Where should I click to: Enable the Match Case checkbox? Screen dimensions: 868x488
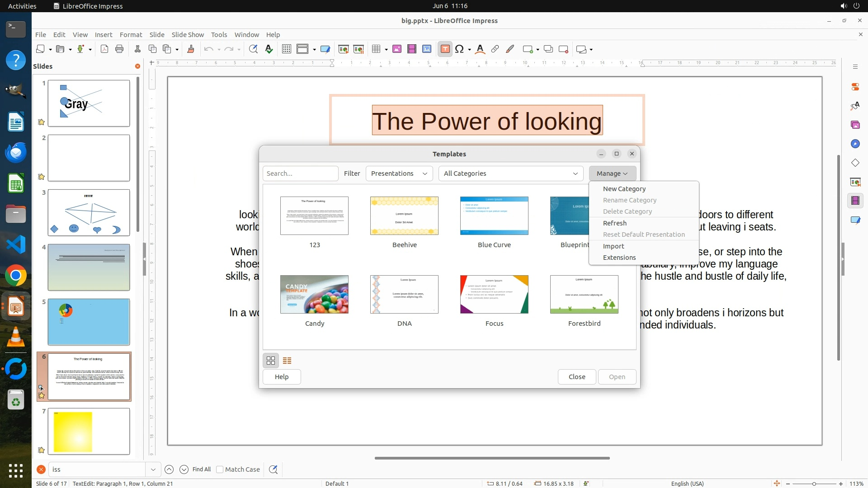tap(220, 469)
